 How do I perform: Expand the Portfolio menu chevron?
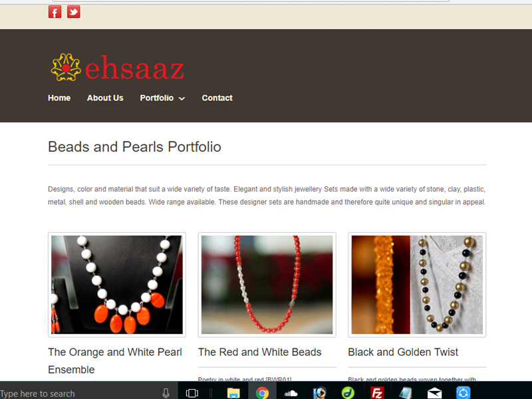pos(182,98)
